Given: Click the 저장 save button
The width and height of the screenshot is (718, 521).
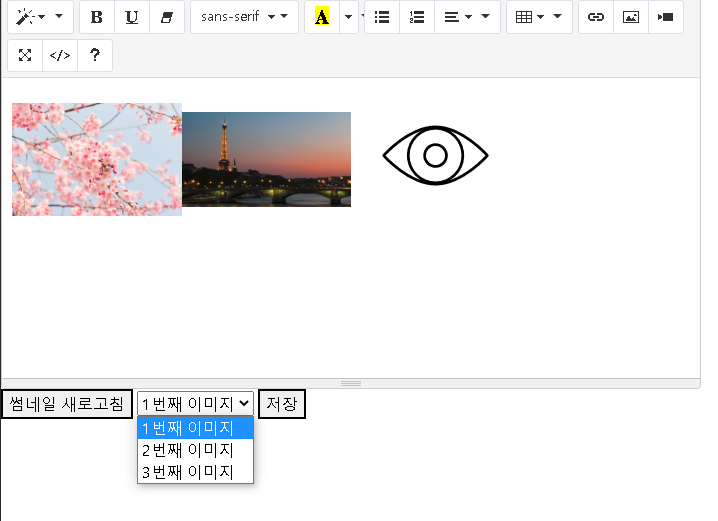Looking at the screenshot, I should [x=282, y=404].
